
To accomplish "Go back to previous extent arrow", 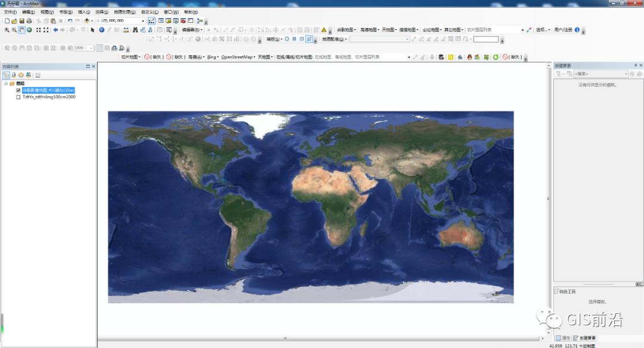I will [55, 30].
